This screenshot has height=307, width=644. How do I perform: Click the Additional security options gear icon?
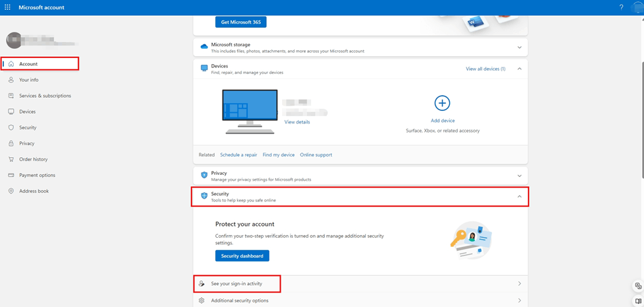(201, 300)
